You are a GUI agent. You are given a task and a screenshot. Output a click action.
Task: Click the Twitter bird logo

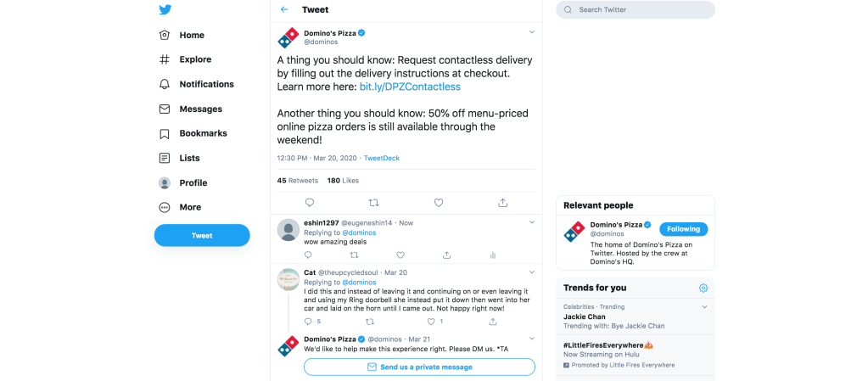[x=165, y=10]
